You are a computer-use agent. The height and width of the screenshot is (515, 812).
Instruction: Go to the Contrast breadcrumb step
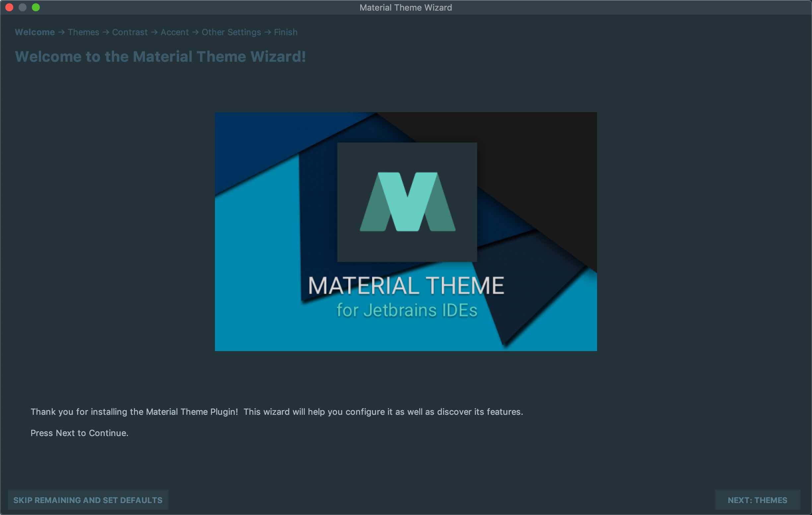coord(130,33)
